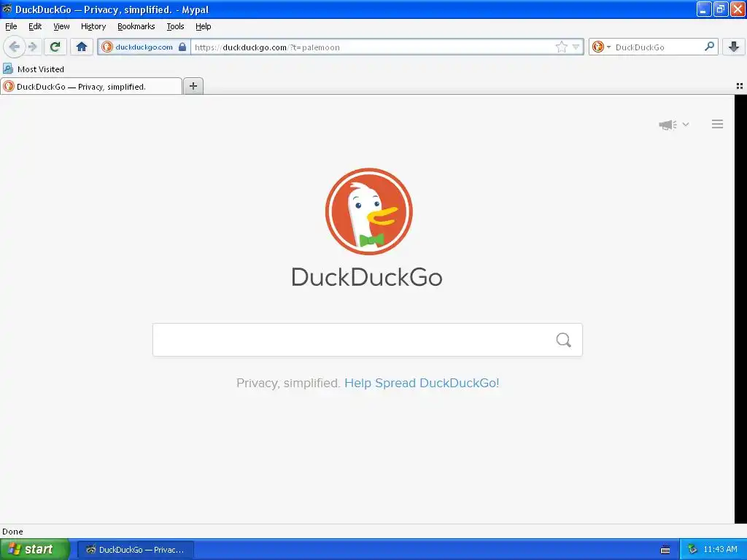
Task: Click the tab groups grid icon
Action: 740,86
